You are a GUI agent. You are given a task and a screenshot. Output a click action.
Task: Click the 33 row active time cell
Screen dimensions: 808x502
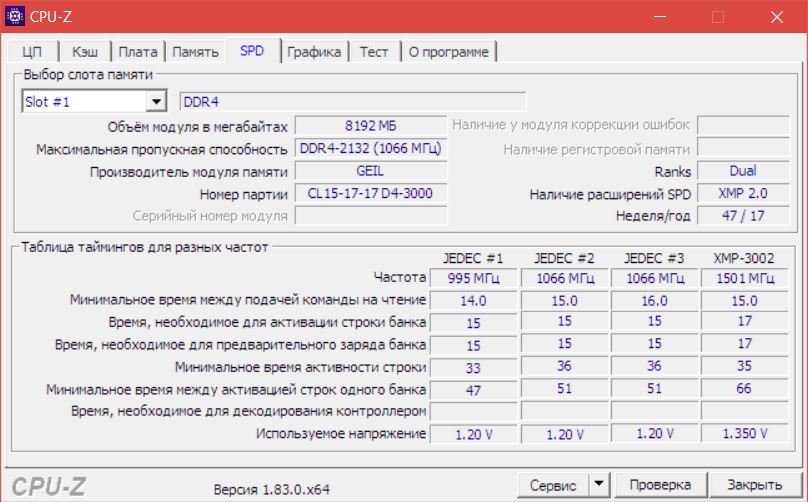pos(474,368)
